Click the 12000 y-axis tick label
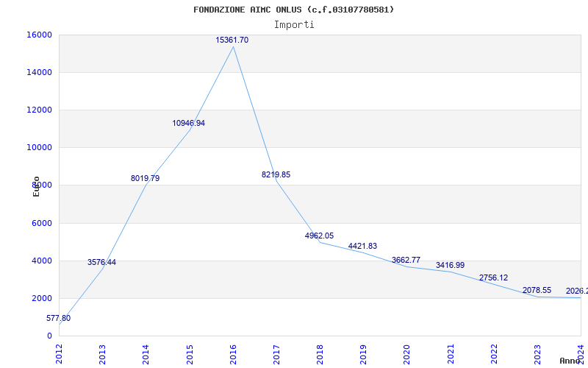Viewport: 588px width, 368px height. tap(39, 110)
